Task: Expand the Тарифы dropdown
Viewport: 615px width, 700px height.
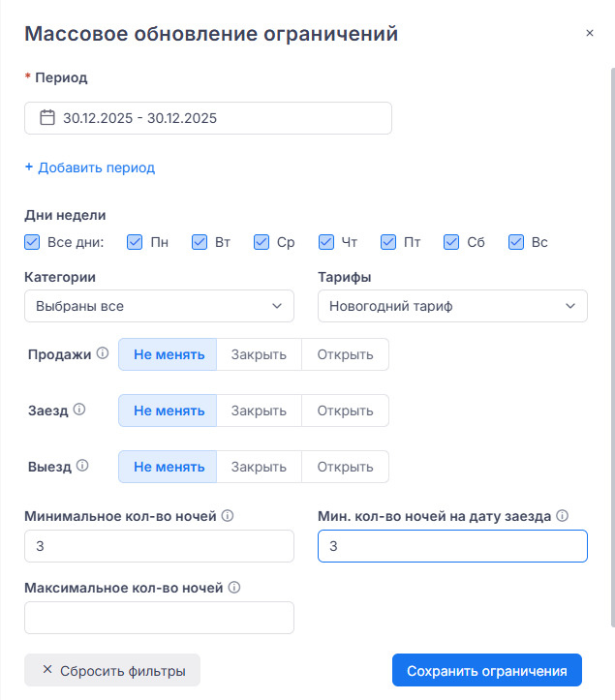Action: pos(452,306)
